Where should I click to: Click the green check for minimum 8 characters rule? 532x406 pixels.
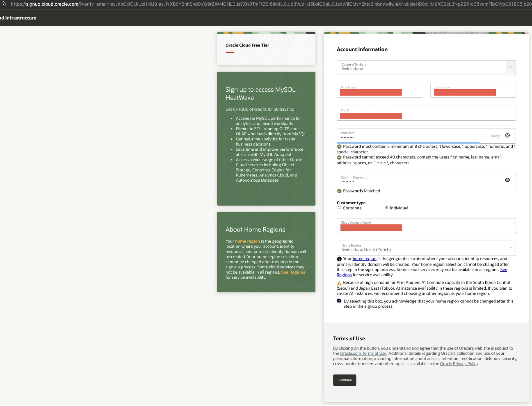click(339, 147)
